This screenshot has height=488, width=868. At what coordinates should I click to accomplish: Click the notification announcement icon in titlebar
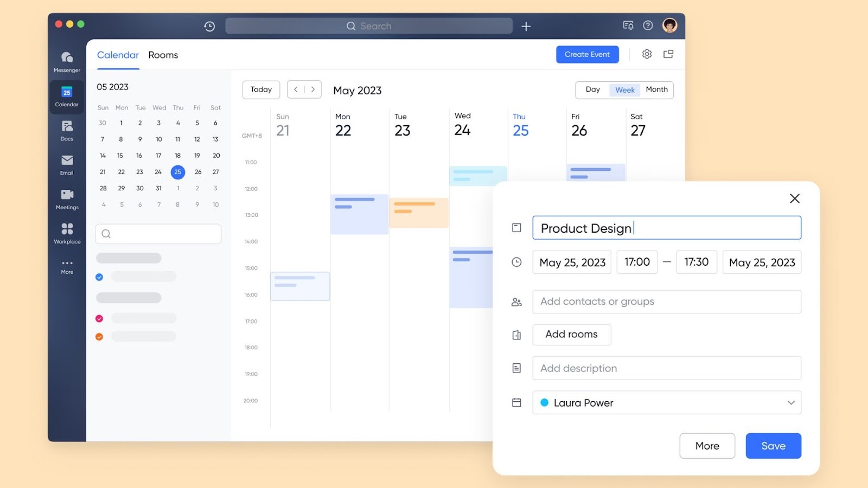tap(628, 25)
